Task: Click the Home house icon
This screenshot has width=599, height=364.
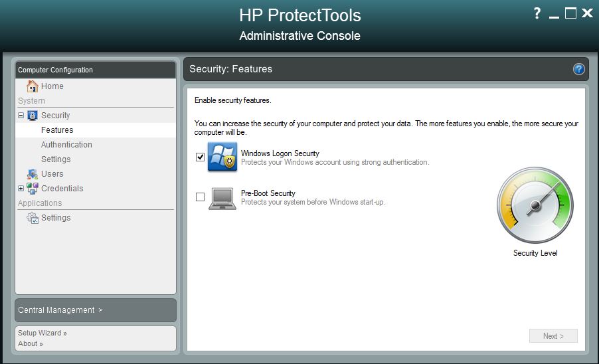Action: 32,86
